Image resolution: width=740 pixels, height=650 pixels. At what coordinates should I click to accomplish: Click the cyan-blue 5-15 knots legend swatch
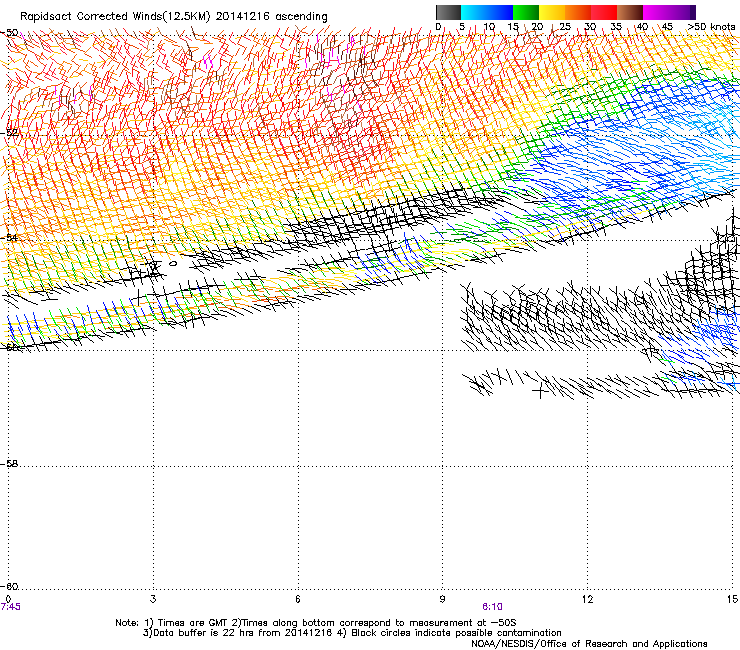[x=487, y=12]
